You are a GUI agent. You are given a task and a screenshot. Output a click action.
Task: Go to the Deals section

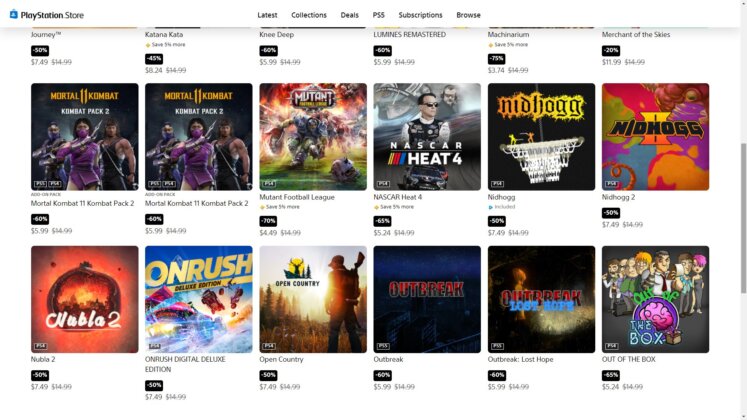click(349, 15)
